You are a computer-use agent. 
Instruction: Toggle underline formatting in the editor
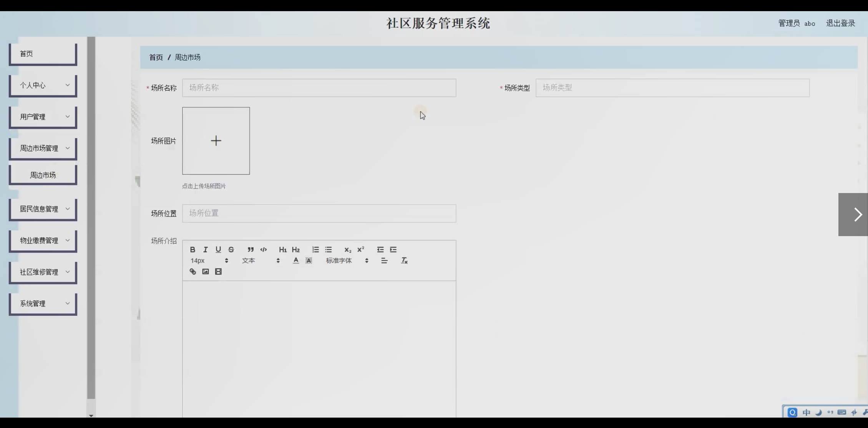tap(218, 250)
